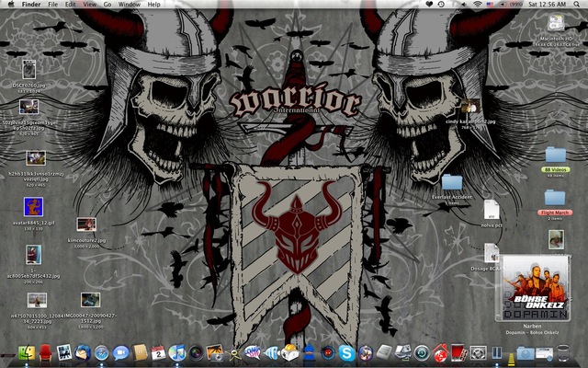Screen dimensions: 588x368
Task: Click the Wi-Fi status icon
Action: [477, 4]
